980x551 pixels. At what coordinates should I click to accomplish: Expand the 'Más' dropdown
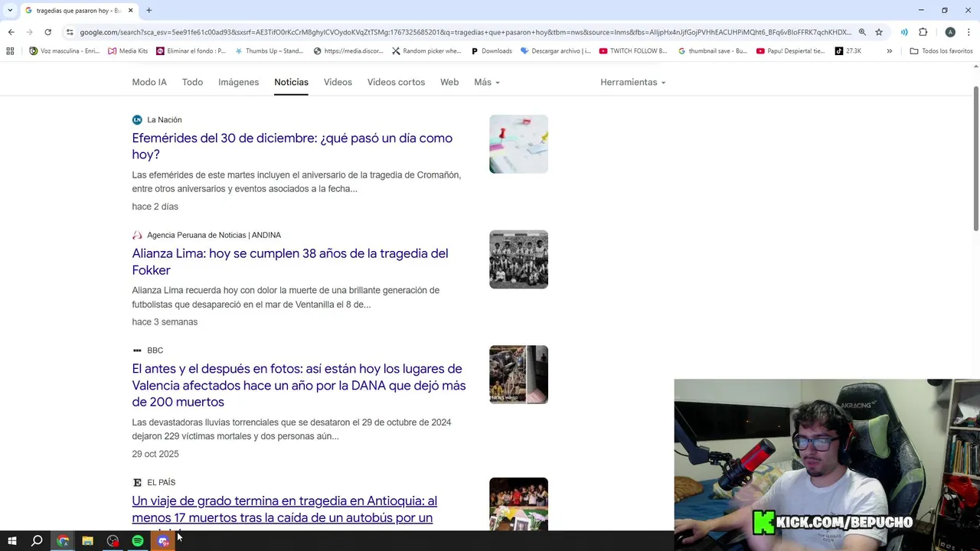487,82
